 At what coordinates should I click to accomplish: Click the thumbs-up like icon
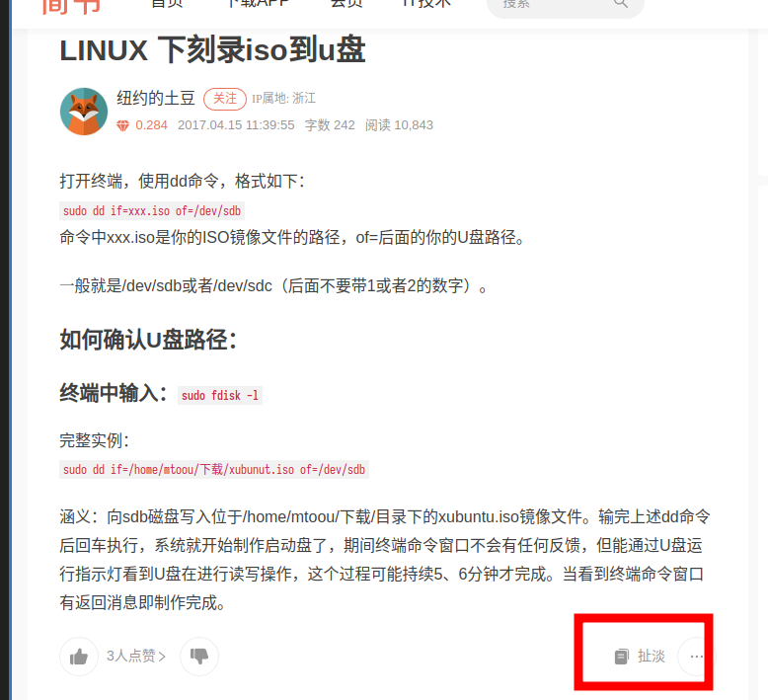point(79,657)
